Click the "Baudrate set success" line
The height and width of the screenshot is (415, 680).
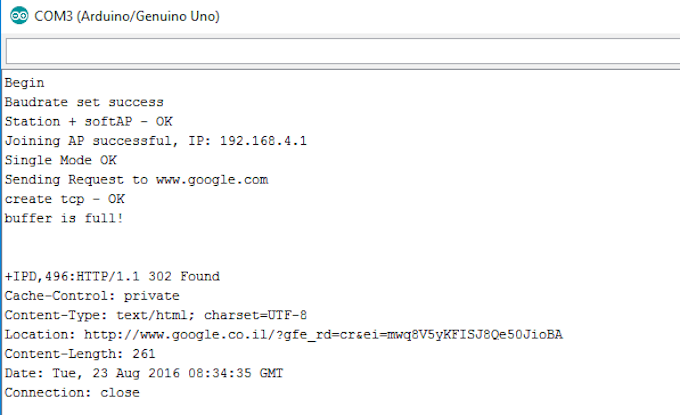[84, 102]
